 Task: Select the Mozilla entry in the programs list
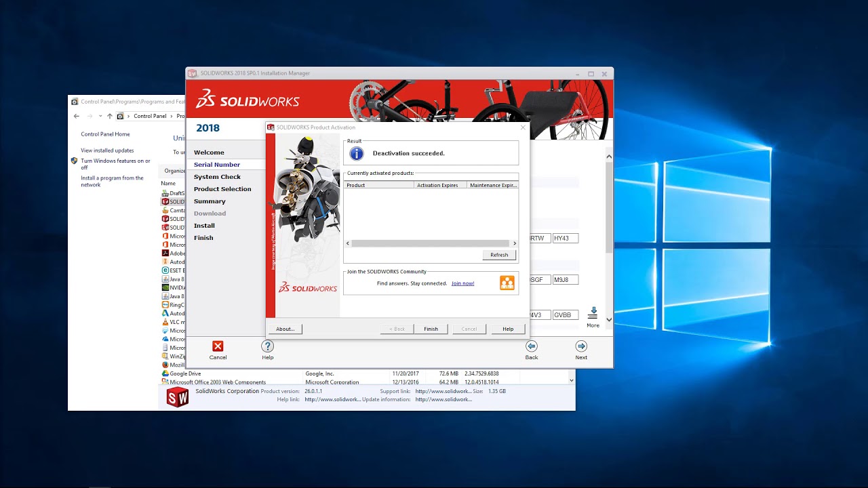(173, 365)
